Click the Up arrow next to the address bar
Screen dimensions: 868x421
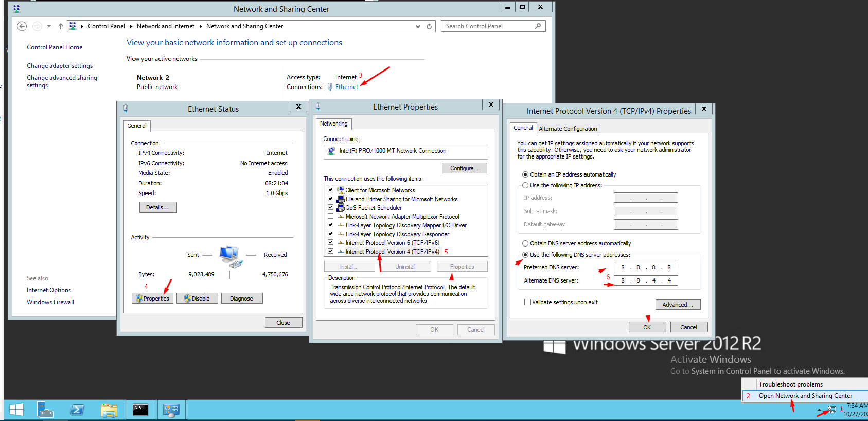tap(61, 26)
